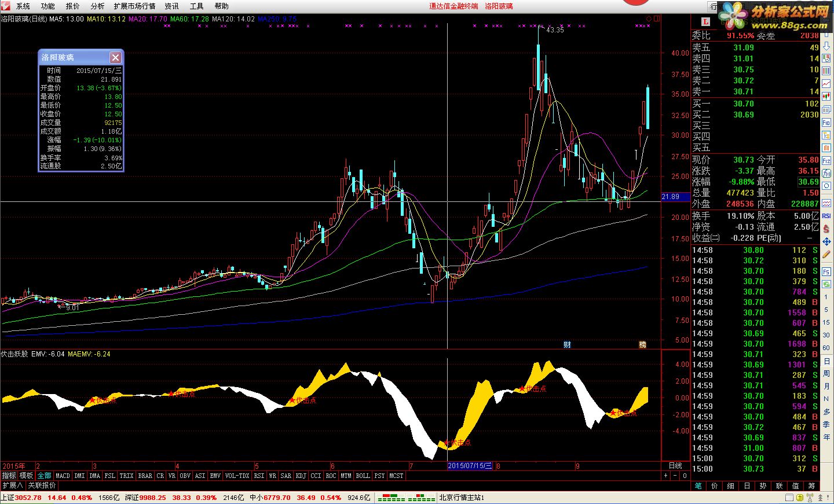Open the 系统 menu
This screenshot has width=834, height=504.
[x=23, y=6]
